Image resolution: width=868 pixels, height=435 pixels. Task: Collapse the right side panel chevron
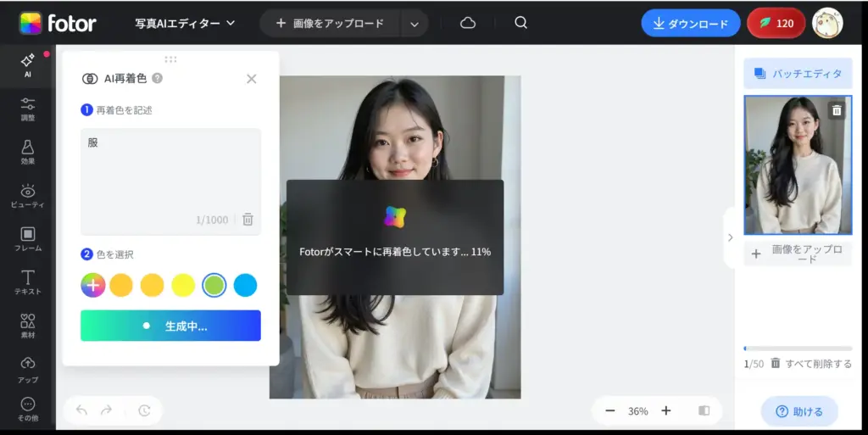pos(730,237)
